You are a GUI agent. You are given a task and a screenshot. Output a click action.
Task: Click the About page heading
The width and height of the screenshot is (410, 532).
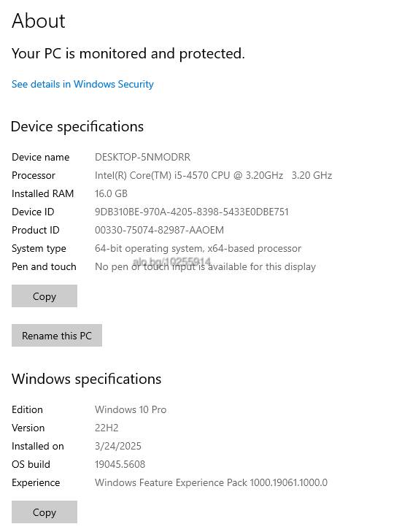click(39, 20)
